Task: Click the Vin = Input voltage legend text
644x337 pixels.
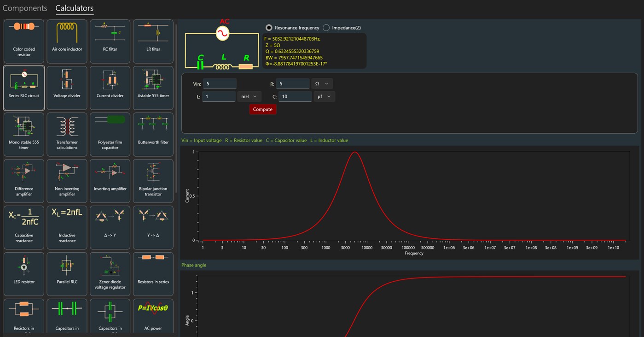Action: 202,140
